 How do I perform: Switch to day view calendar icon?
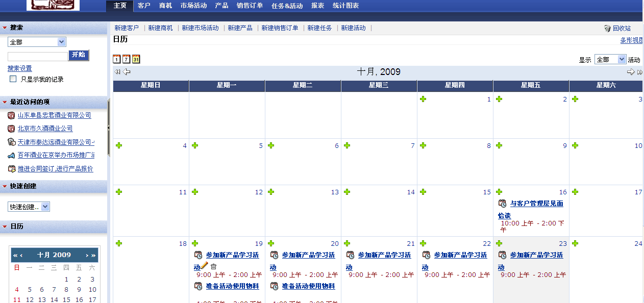click(116, 59)
